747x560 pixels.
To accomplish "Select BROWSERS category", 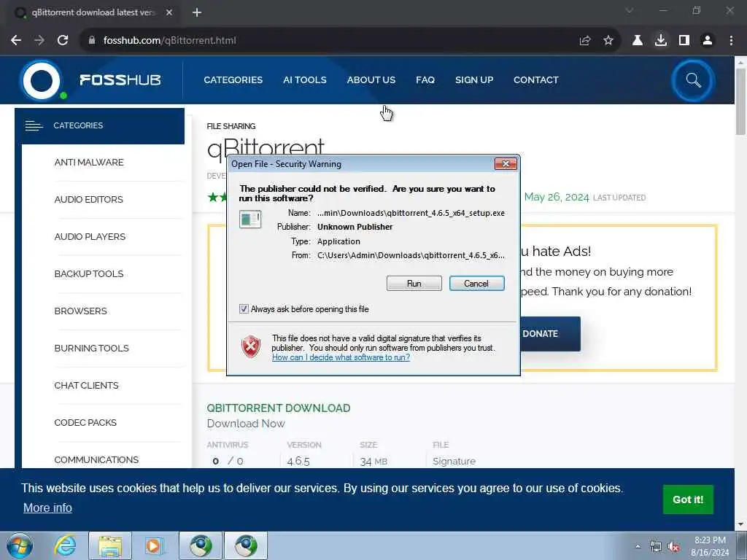I will tap(80, 311).
